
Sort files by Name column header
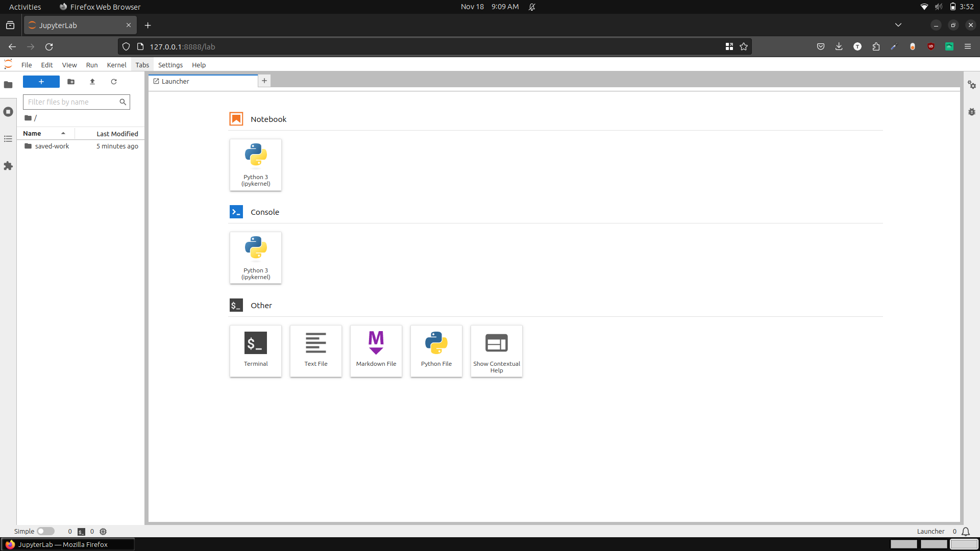pyautogui.click(x=32, y=133)
